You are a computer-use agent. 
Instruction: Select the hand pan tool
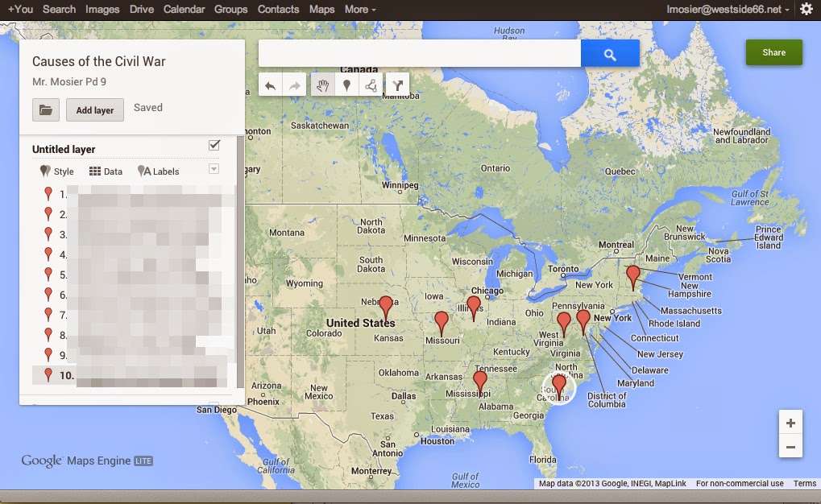322,85
